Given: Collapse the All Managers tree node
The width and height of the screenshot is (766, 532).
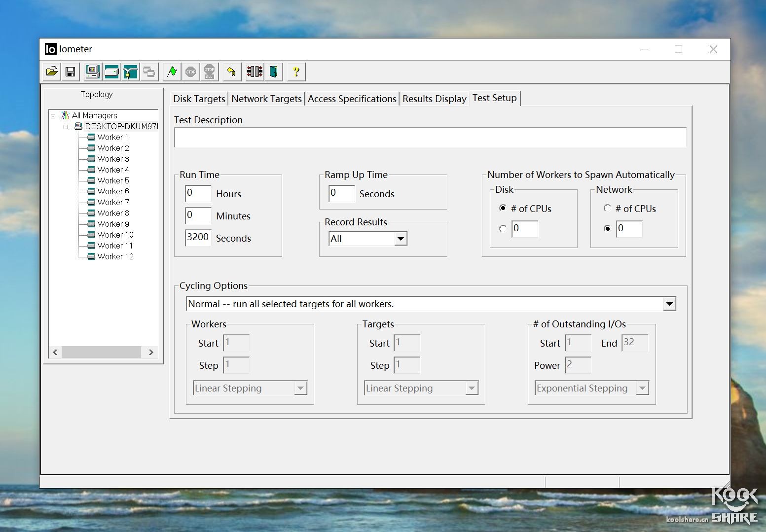Looking at the screenshot, I should coord(53,116).
